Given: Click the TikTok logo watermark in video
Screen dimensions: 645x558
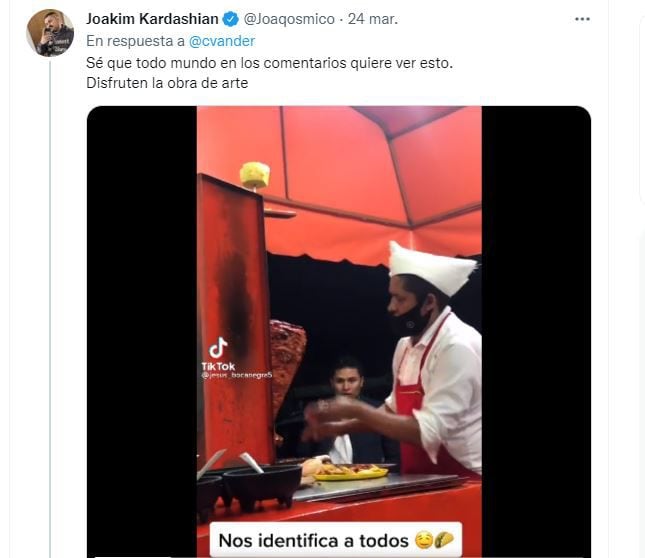Looking at the screenshot, I should click(217, 349).
